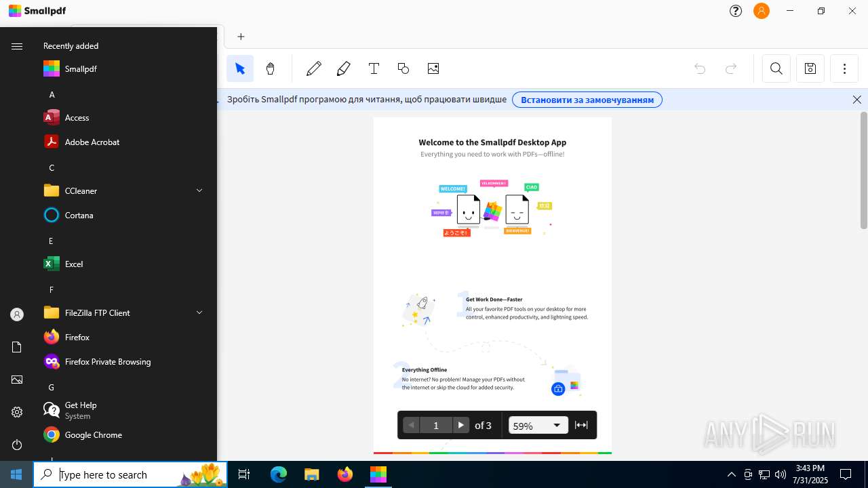Expand Start menu hamburger icon

pos(17,46)
